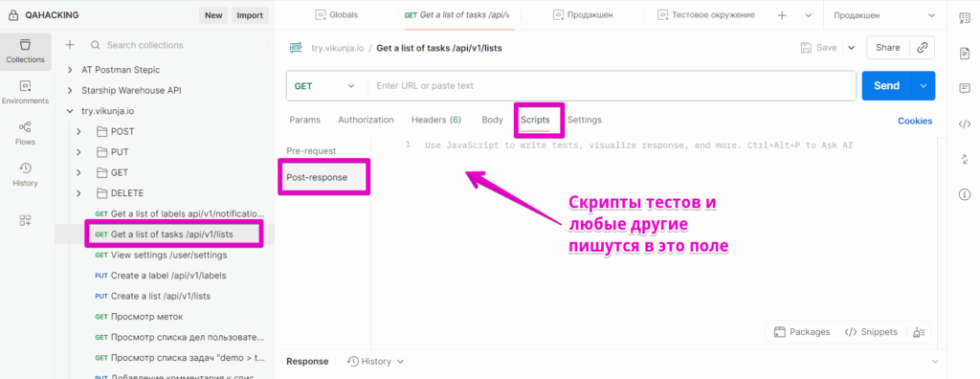Open the comments icon in right sidebar
This screenshot has width=980, height=379.
point(965,88)
